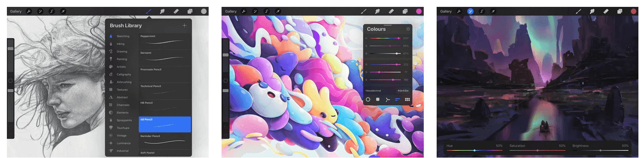644x158 pixels.
Task: Choose the Procreate Pencil brush
Action: (x=165, y=75)
